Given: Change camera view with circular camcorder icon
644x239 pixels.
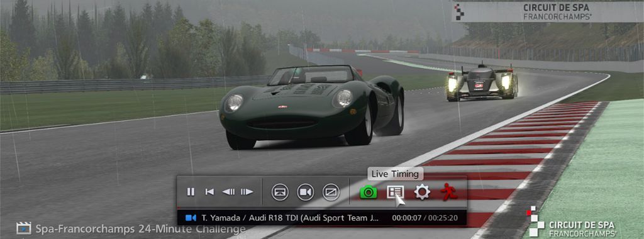Looking at the screenshot, I should click(x=306, y=192).
